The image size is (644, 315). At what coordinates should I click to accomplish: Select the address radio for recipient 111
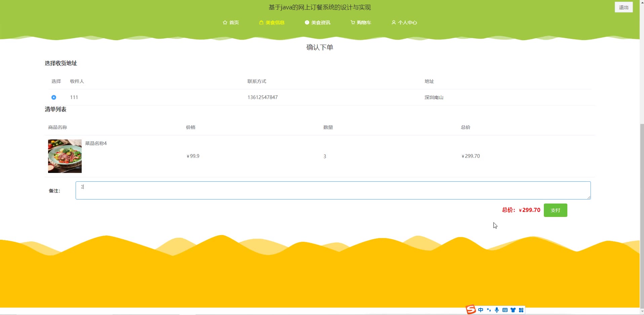click(54, 97)
